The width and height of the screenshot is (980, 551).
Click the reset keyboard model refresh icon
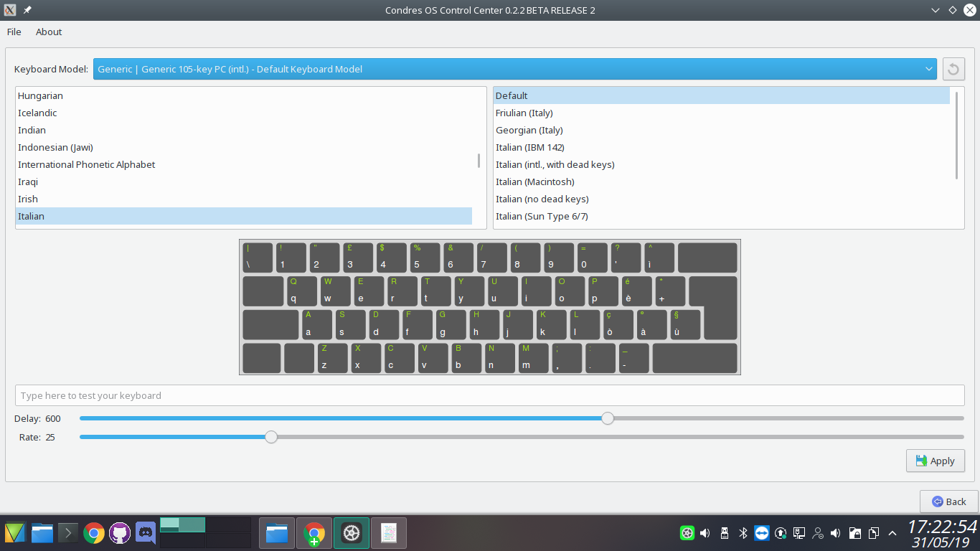(x=953, y=69)
